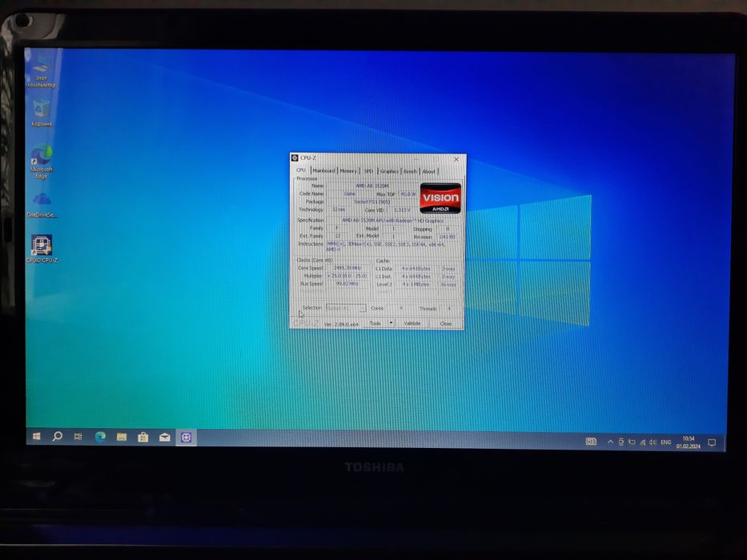The height and width of the screenshot is (560, 747).
Task: Open the notification center icon
Action: tap(712, 442)
